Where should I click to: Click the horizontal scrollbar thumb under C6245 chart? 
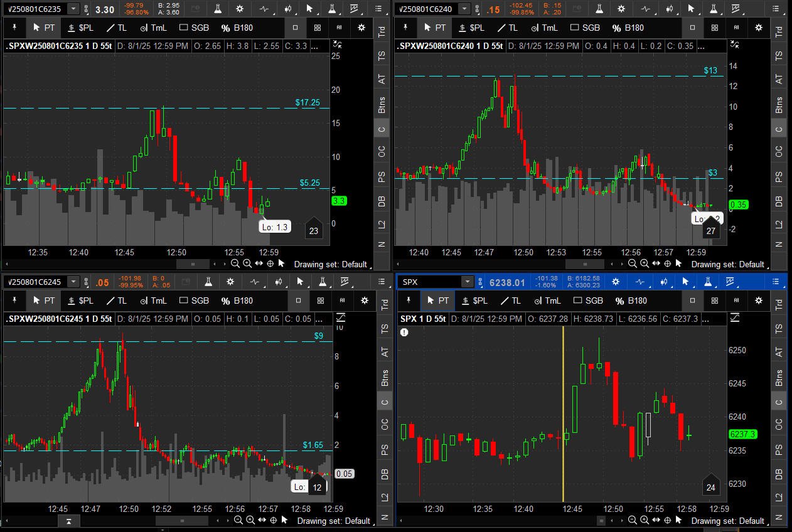click(182, 521)
